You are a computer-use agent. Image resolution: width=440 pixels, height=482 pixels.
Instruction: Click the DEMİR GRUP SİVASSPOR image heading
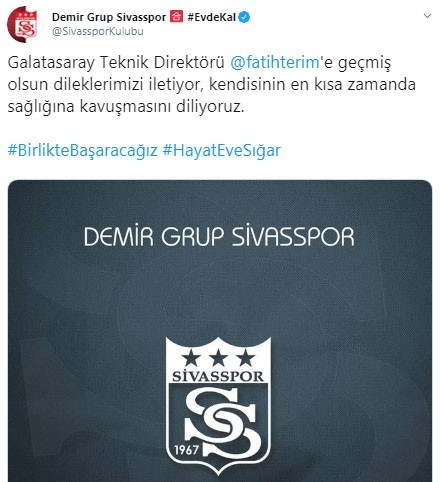point(219,236)
